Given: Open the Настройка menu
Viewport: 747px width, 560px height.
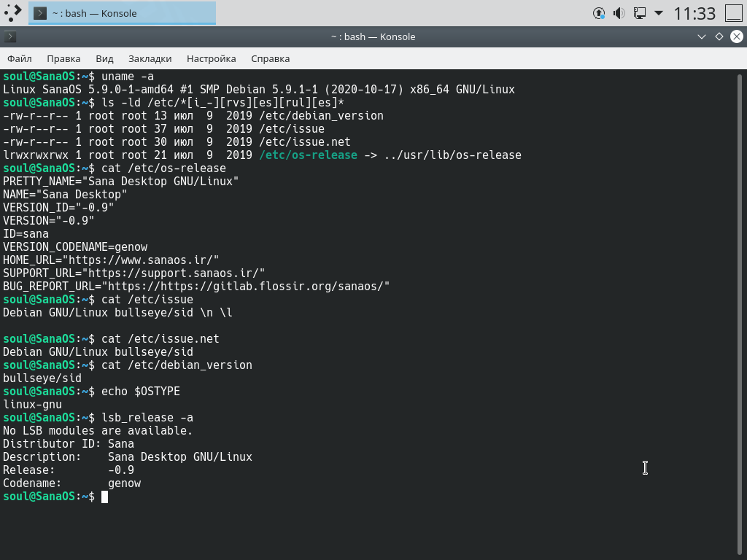Looking at the screenshot, I should tap(211, 58).
